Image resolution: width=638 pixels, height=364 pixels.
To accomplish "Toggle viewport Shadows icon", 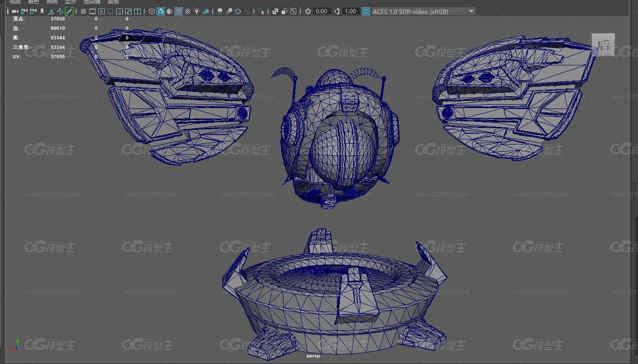I will pyautogui.click(x=206, y=11).
